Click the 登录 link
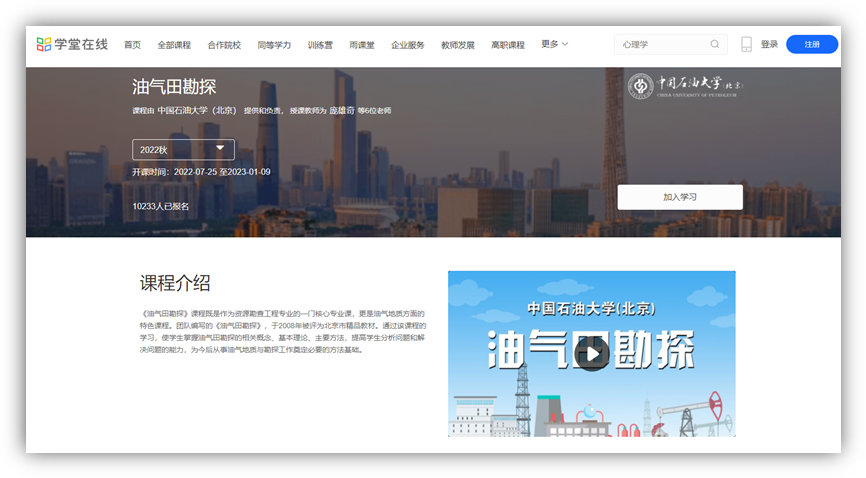The image size is (866, 478). [x=769, y=44]
